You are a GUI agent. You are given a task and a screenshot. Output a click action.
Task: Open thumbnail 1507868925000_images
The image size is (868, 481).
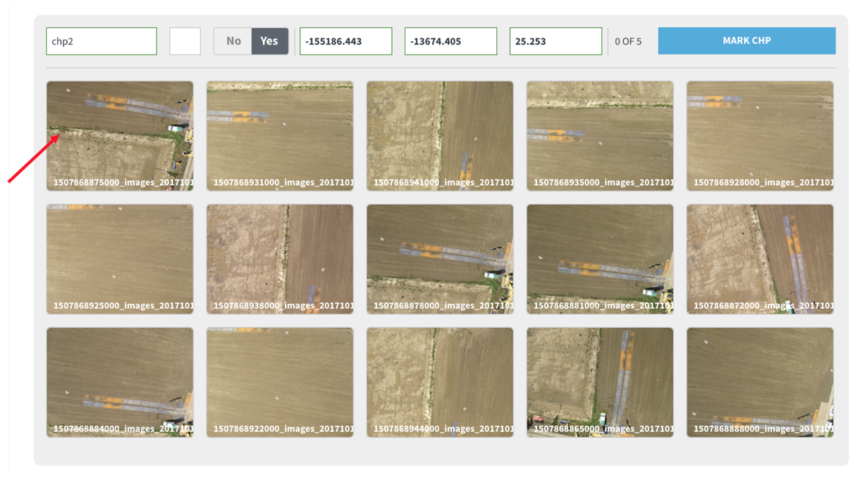point(120,259)
